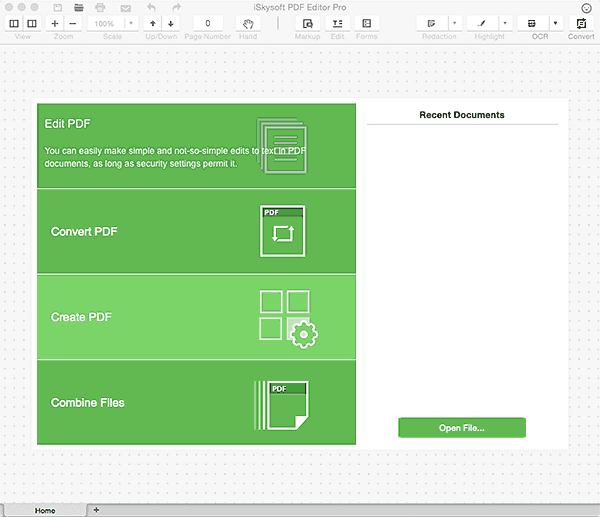Screen dimensions: 600x517
Task: Go to next page with down arrow
Action: (171, 24)
